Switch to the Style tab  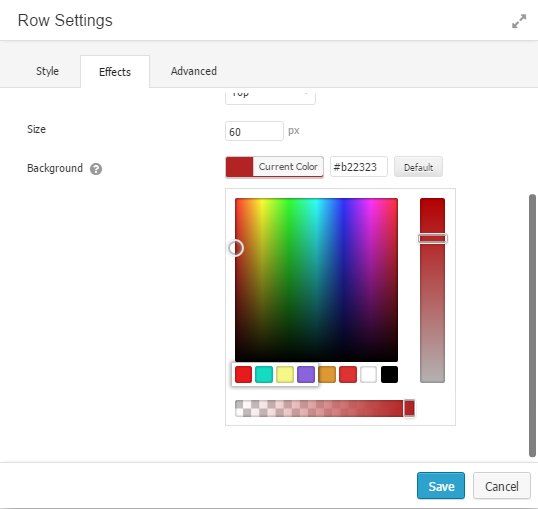tap(47, 71)
